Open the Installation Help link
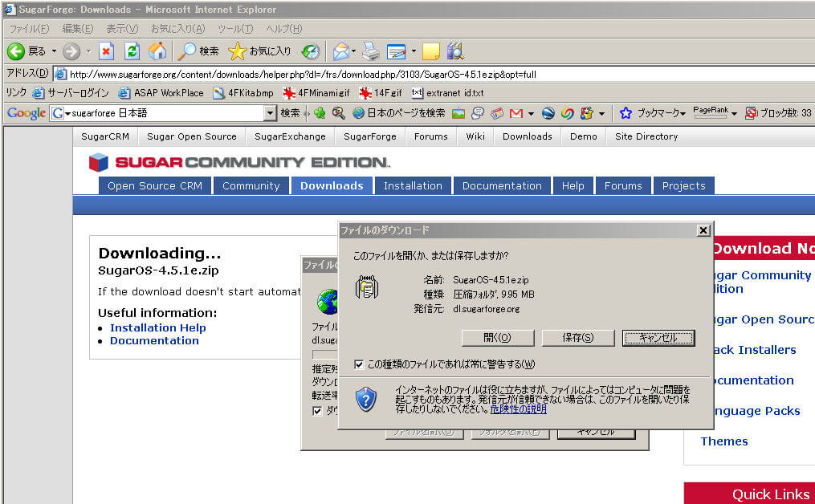This screenshot has width=815, height=504. click(x=157, y=327)
